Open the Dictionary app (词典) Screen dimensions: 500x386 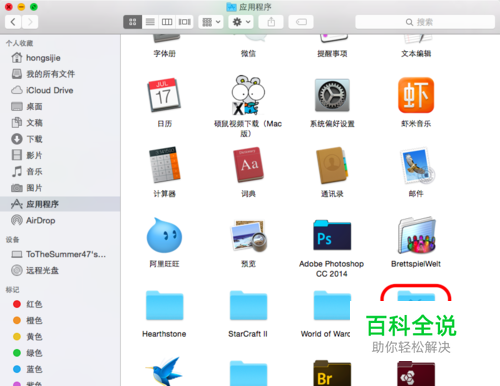tap(248, 165)
